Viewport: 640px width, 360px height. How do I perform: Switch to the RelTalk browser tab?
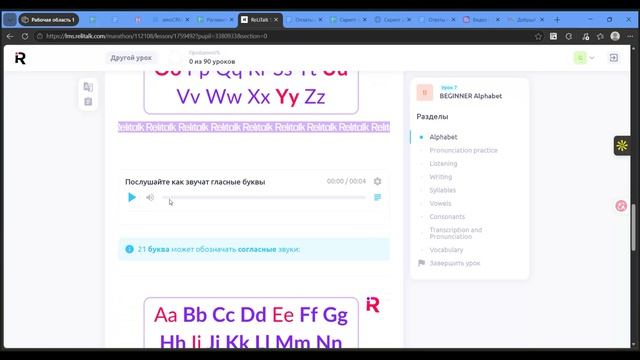coord(260,20)
